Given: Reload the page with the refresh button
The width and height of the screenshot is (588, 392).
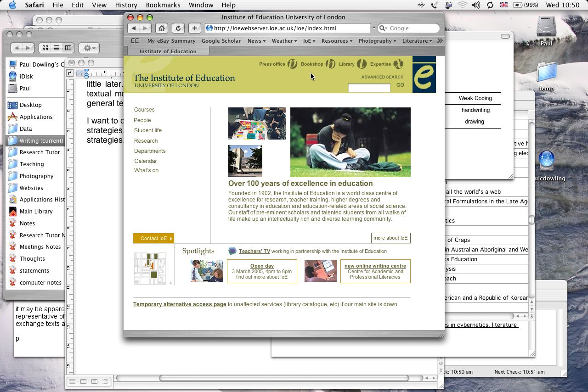Looking at the screenshot, I should 178,28.
